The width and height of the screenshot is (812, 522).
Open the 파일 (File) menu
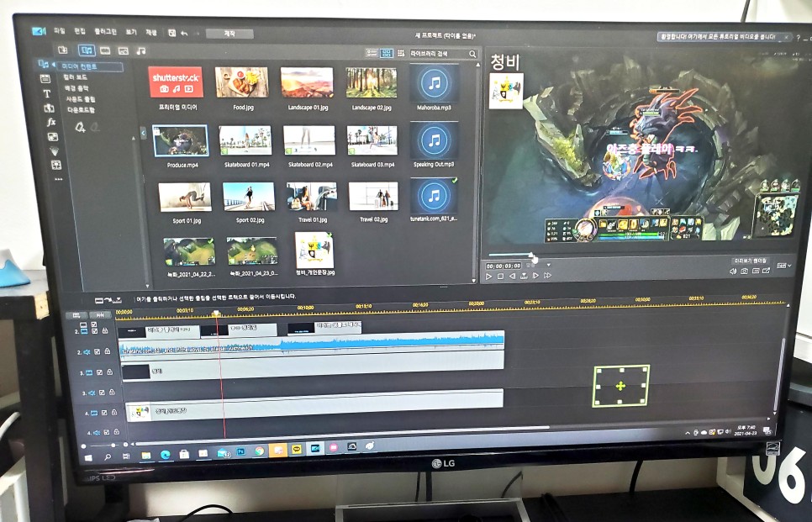(60, 31)
